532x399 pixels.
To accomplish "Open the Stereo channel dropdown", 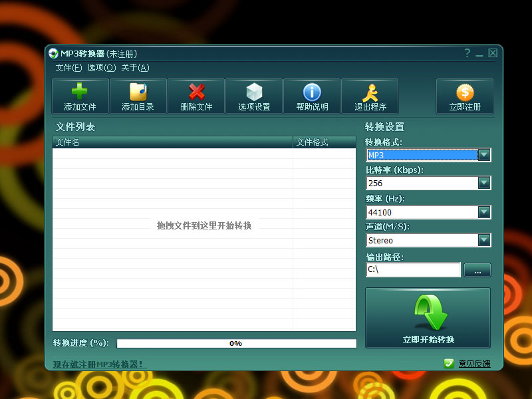I will 484,240.
